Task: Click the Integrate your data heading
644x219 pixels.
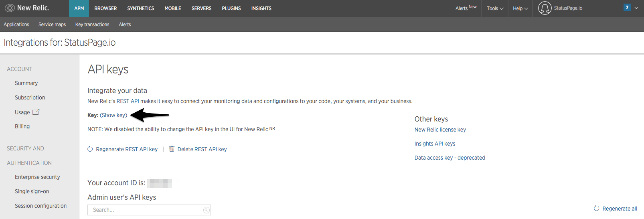Action: 117,91
